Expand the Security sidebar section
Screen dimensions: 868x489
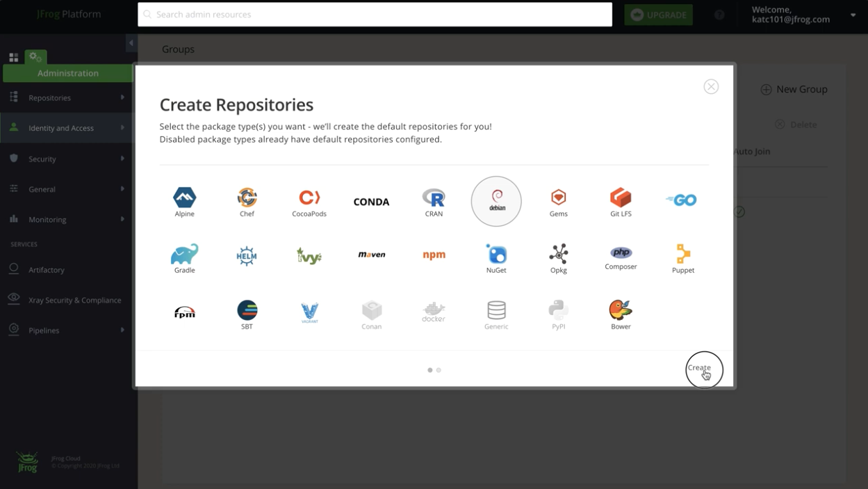pyautogui.click(x=67, y=159)
